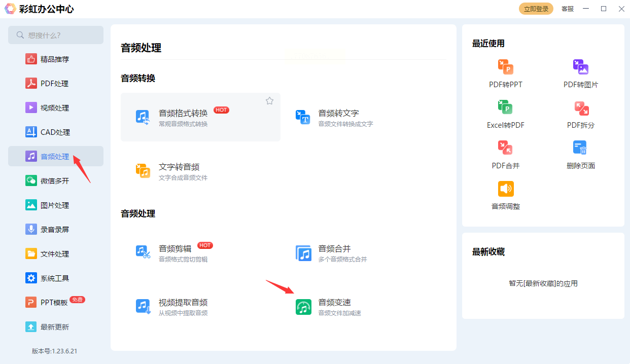Viewport: 630px width, 364px height.
Task: Select the 图片处理 sidebar label
Action: coord(55,205)
